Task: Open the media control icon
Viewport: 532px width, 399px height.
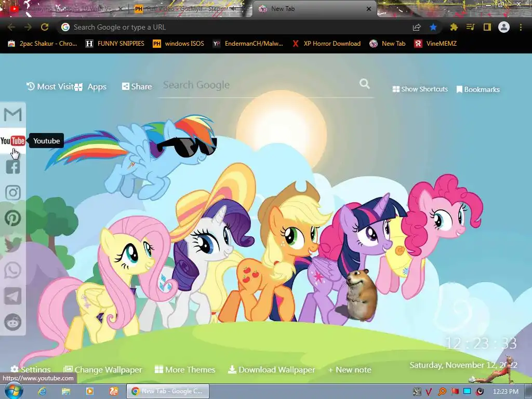Action: pyautogui.click(x=470, y=27)
